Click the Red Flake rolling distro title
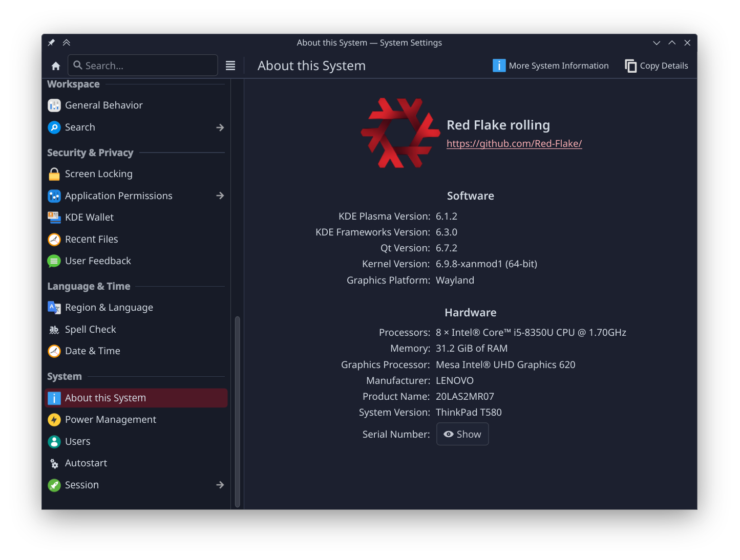This screenshot has height=560, width=740. [498, 125]
